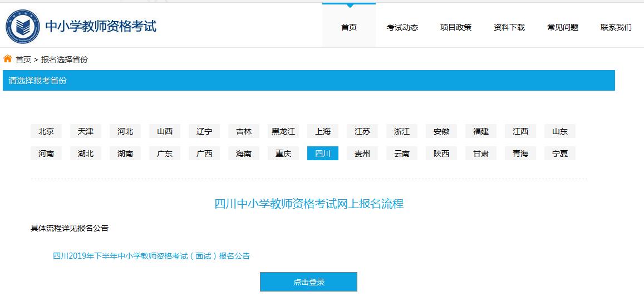This screenshot has width=644, height=306.
Task: Pick the 湖南 province button
Action: (125, 154)
